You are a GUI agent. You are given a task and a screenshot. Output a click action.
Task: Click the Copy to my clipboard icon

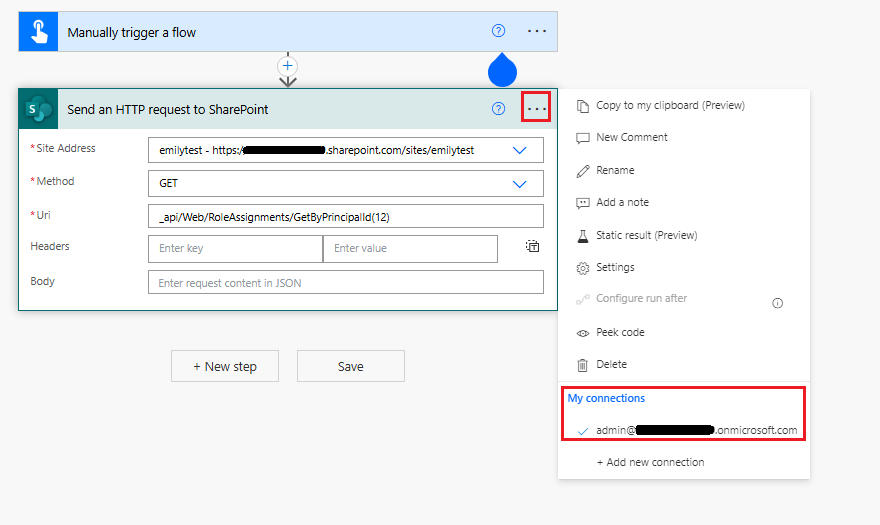pyautogui.click(x=583, y=106)
